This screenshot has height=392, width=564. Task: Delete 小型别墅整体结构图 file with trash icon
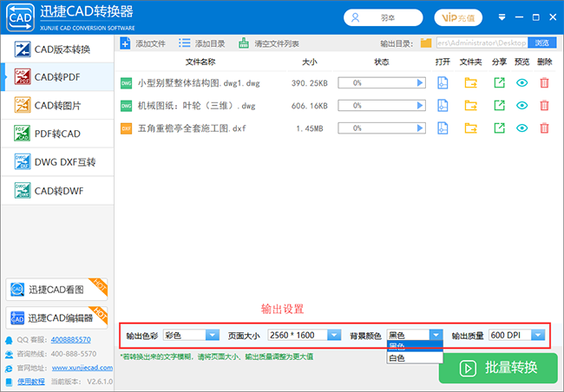point(545,83)
